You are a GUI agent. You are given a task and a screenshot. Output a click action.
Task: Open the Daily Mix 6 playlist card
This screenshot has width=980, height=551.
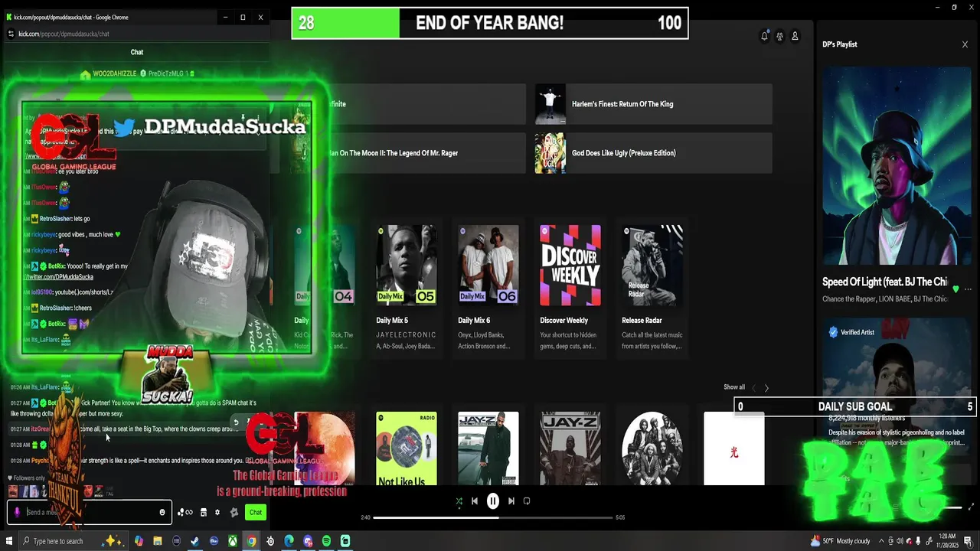[x=488, y=288]
